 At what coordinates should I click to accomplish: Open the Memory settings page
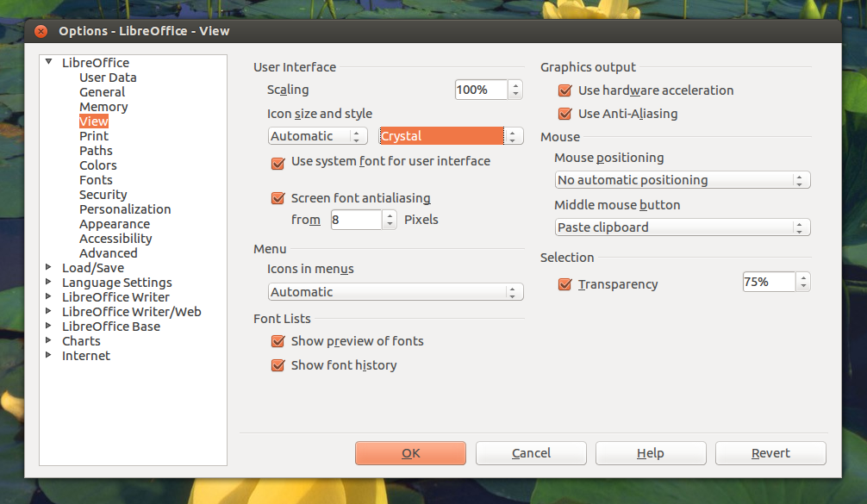(103, 106)
